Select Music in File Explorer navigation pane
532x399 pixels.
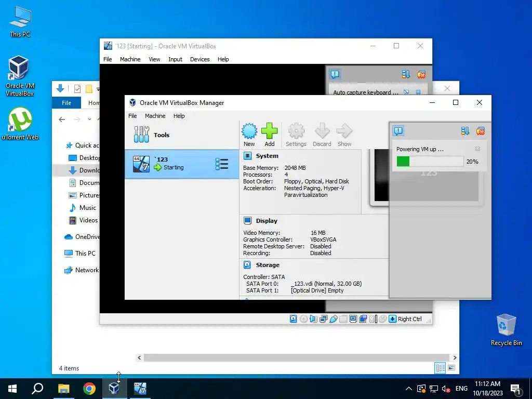pyautogui.click(x=87, y=208)
